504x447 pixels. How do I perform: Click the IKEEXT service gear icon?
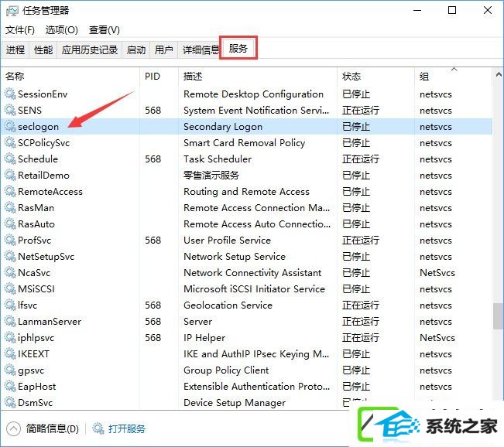[x=10, y=354]
